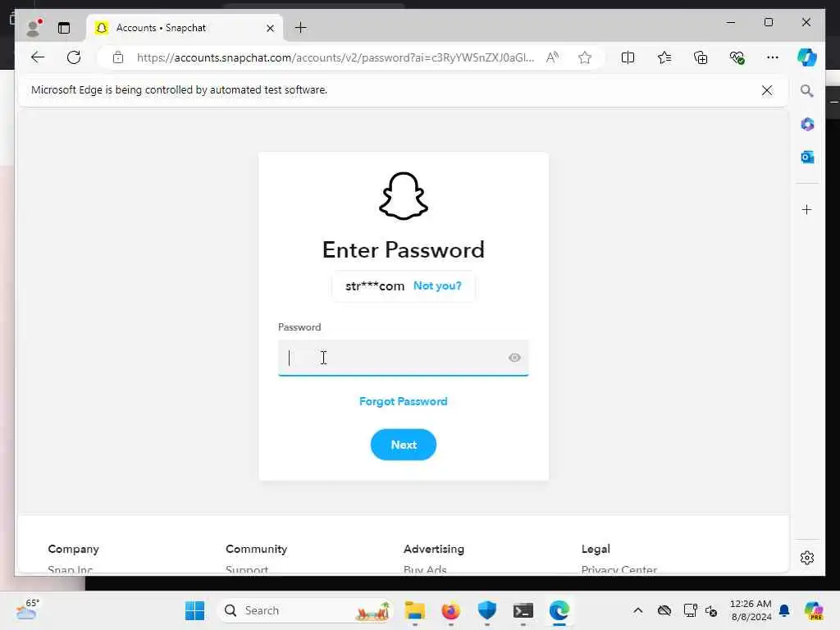Click the muted volume tray icon
The width and height of the screenshot is (840, 630).
pyautogui.click(x=711, y=610)
